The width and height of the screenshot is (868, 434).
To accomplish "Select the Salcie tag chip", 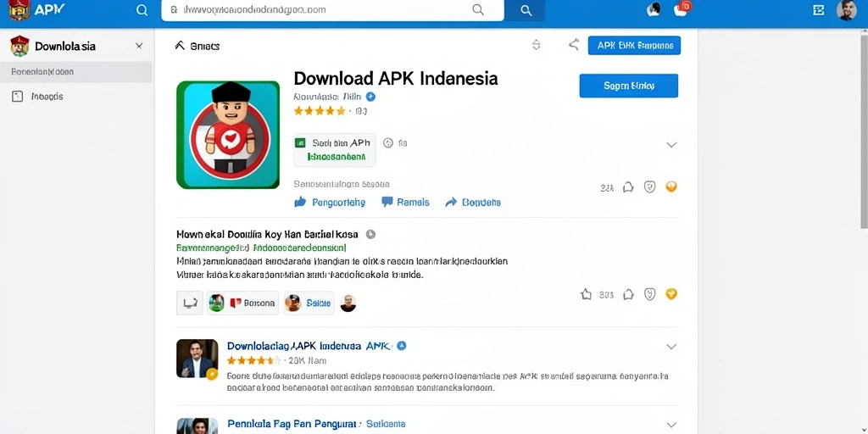I will [309, 303].
